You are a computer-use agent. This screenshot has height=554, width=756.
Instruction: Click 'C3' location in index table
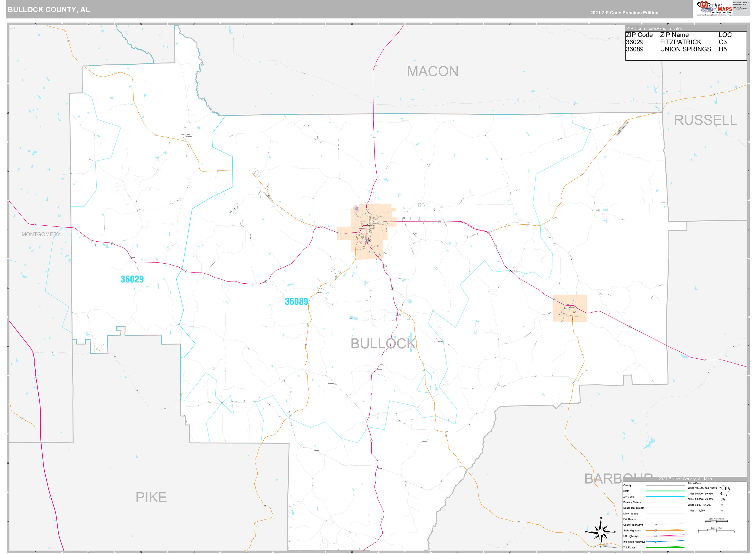pos(723,42)
